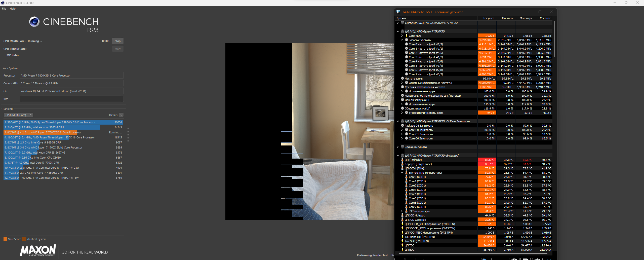
Task: Stop the running Multi Core test
Action: pos(118,41)
